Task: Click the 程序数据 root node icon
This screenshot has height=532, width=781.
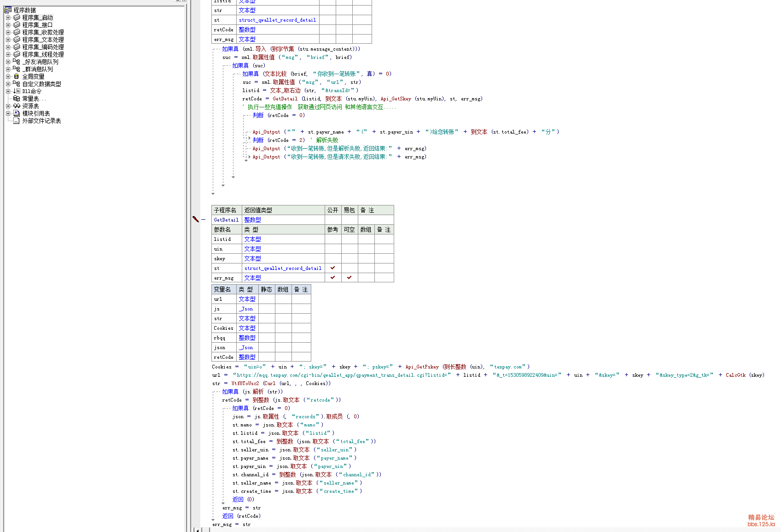Action: 8,10
